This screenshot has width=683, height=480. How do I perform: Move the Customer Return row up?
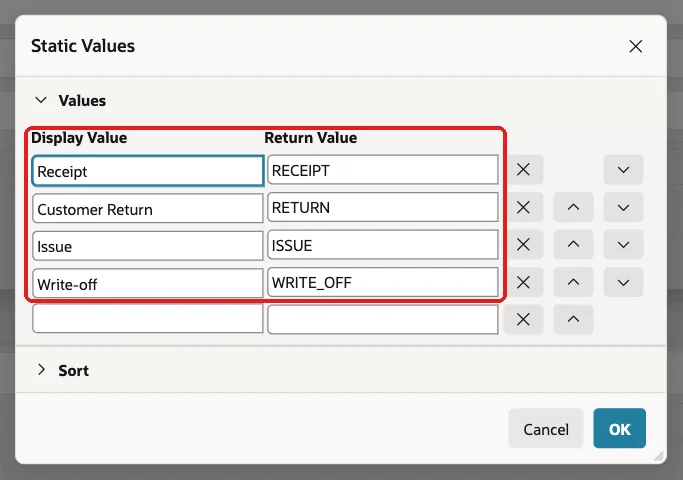coord(573,207)
